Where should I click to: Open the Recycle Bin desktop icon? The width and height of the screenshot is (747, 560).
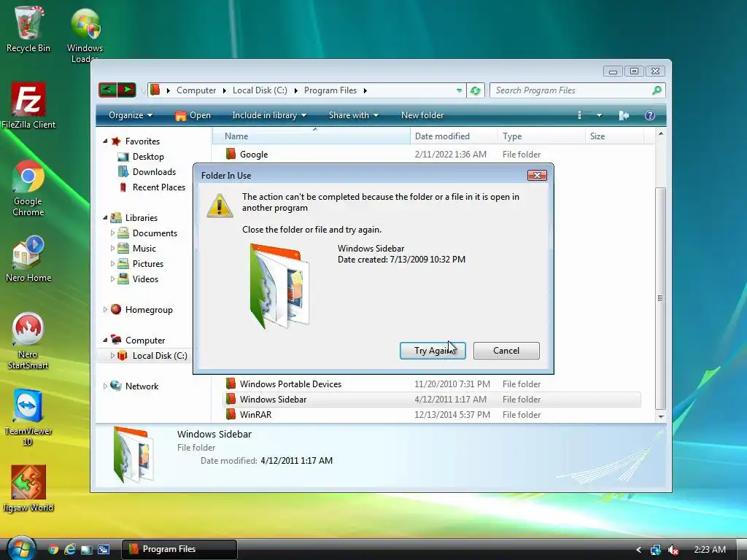(28, 28)
